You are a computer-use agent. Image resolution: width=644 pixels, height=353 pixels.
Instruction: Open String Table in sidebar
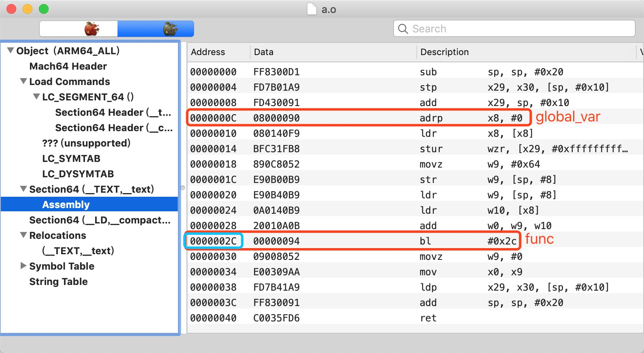[x=58, y=281]
